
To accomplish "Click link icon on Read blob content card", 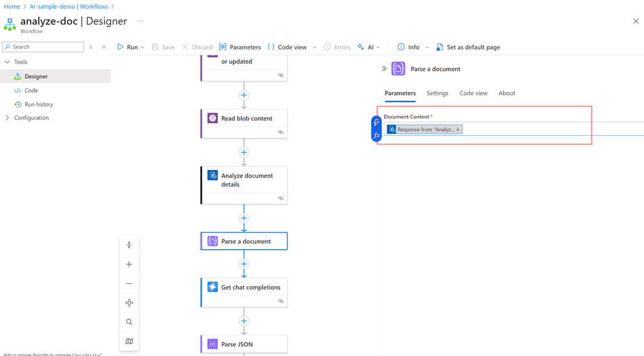I will tap(281, 133).
